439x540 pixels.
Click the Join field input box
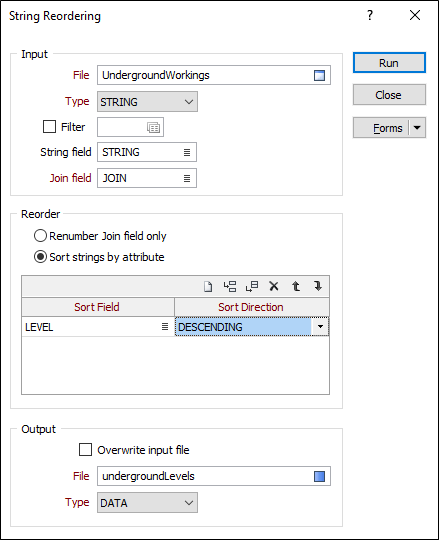click(x=147, y=178)
